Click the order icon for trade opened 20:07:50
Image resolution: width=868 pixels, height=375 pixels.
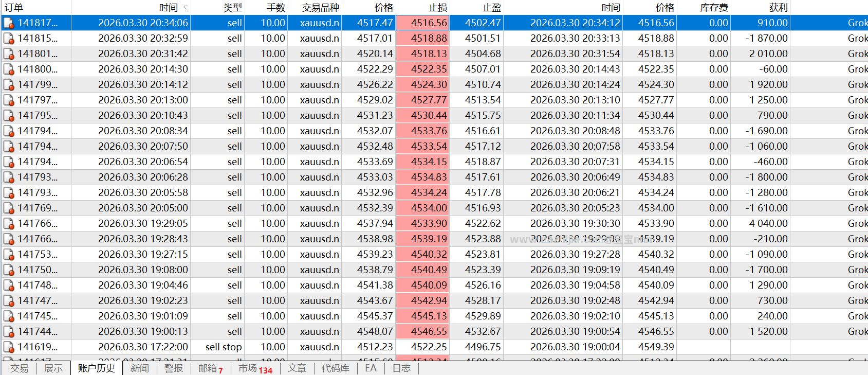pos(9,147)
